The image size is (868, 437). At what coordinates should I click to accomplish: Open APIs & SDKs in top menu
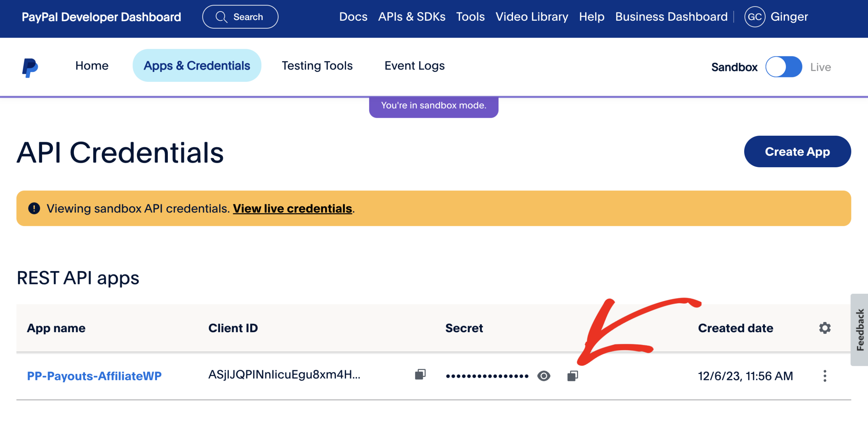(x=412, y=17)
